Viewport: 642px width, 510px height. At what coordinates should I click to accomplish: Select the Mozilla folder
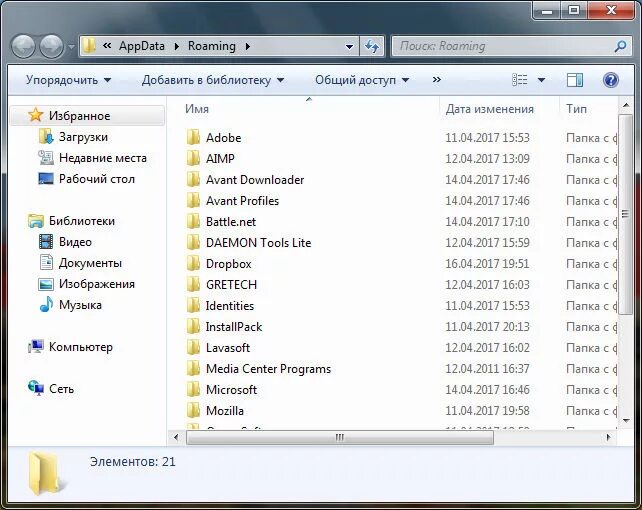[x=225, y=410]
